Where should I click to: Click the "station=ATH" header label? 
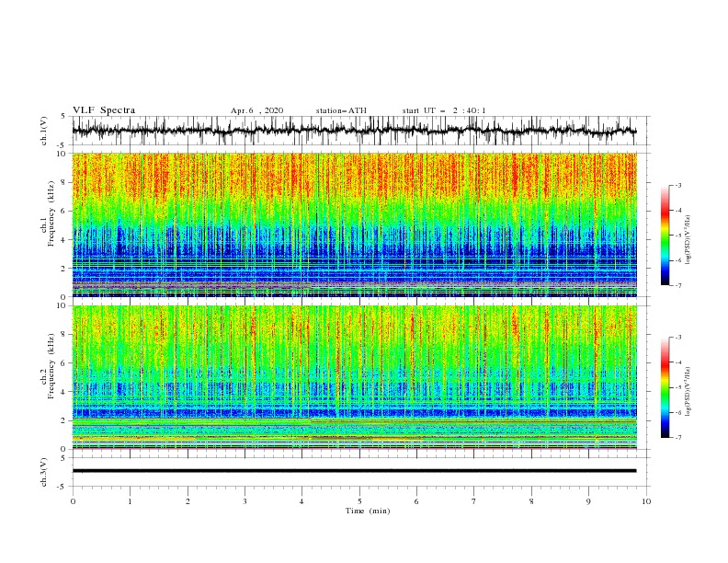(x=341, y=110)
